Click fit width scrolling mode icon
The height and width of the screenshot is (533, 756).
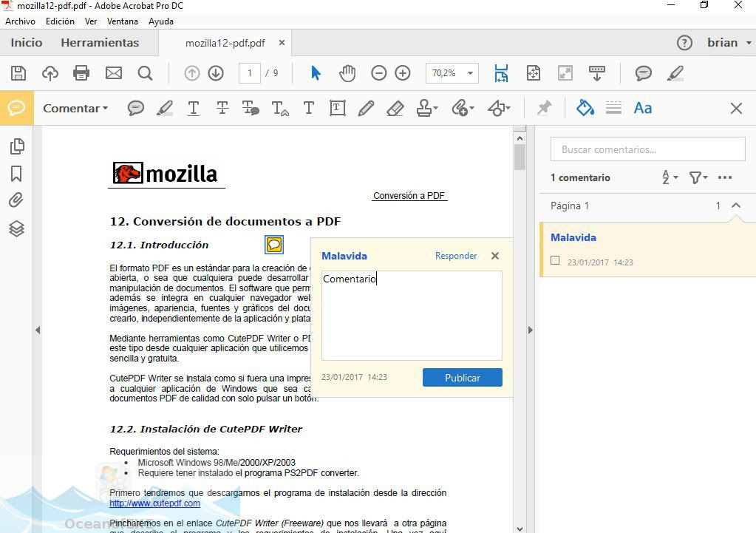[502, 73]
